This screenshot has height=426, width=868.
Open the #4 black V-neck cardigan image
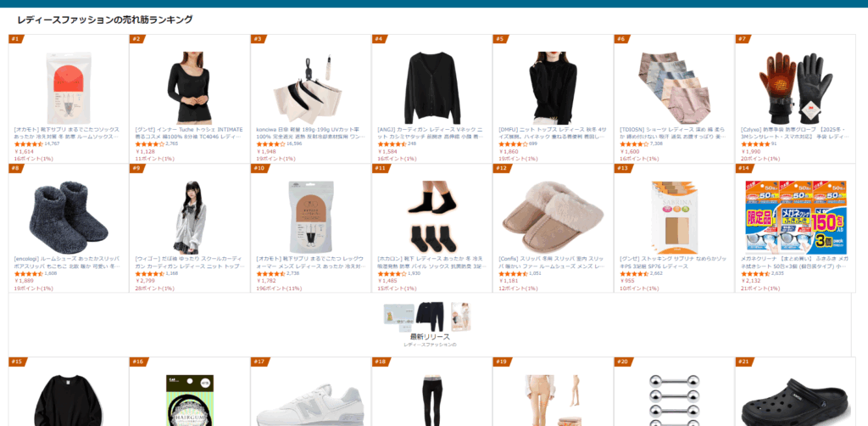coord(431,88)
